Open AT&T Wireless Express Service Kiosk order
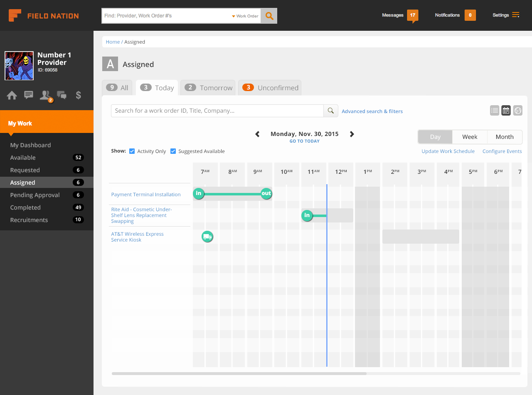 pyautogui.click(x=137, y=237)
